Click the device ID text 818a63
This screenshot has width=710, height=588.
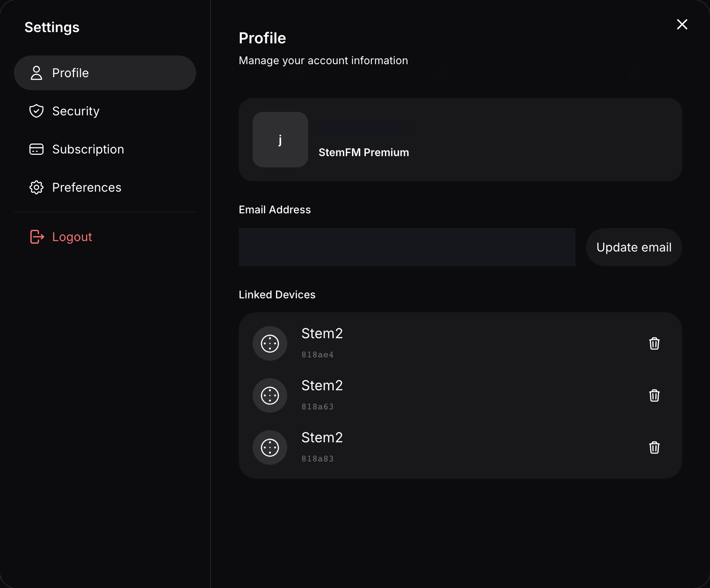(318, 407)
